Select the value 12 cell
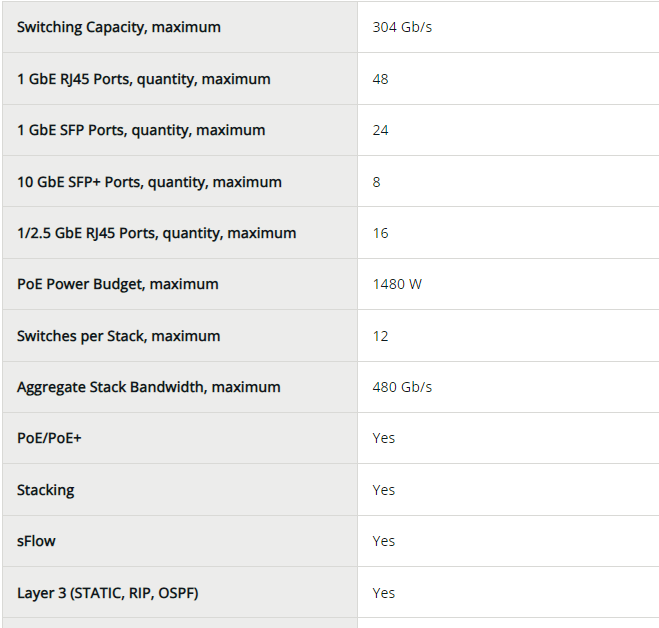The height and width of the screenshot is (628, 659). point(380,336)
